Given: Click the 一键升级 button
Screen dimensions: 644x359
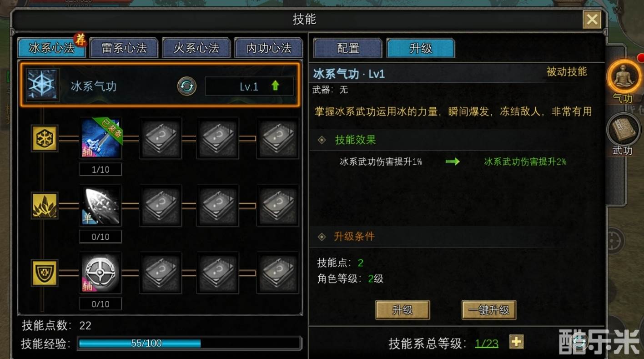Looking at the screenshot, I should coord(489,310).
